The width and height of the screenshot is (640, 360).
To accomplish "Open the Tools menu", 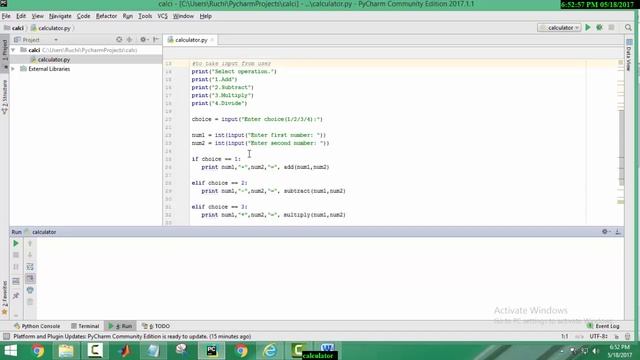I will click(145, 16).
